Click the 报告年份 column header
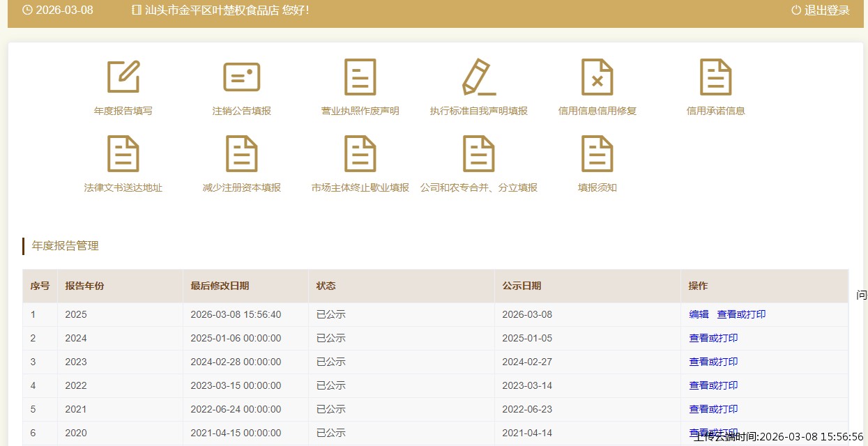 tap(84, 286)
